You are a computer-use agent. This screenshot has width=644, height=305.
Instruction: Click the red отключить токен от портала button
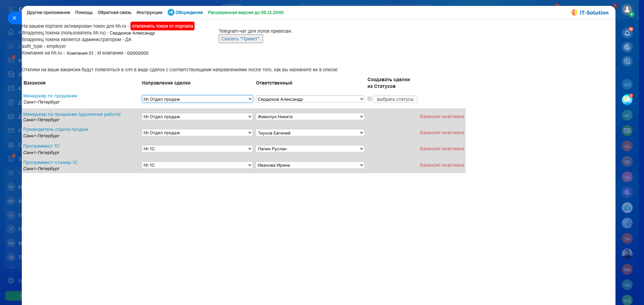click(x=162, y=26)
